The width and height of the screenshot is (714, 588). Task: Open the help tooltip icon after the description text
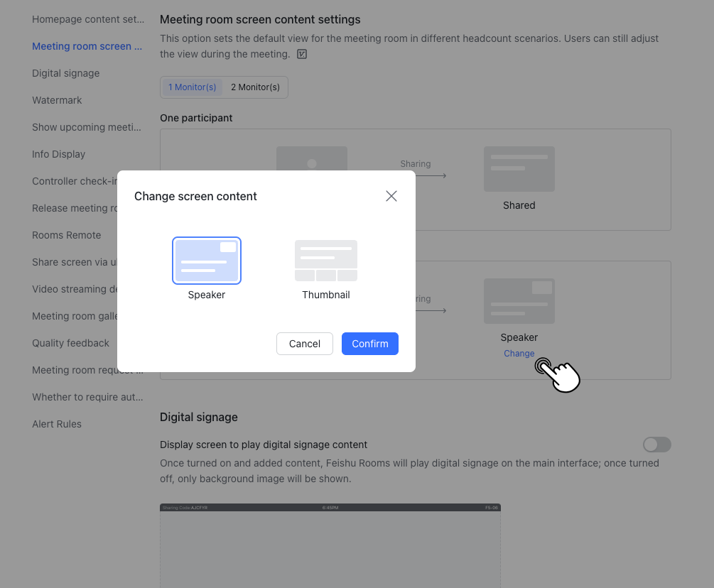click(301, 54)
